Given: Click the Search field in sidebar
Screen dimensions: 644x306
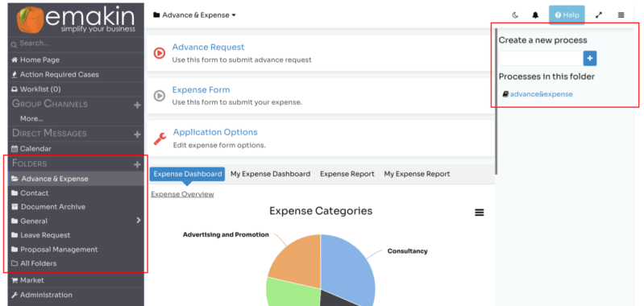Looking at the screenshot, I should 76,43.
